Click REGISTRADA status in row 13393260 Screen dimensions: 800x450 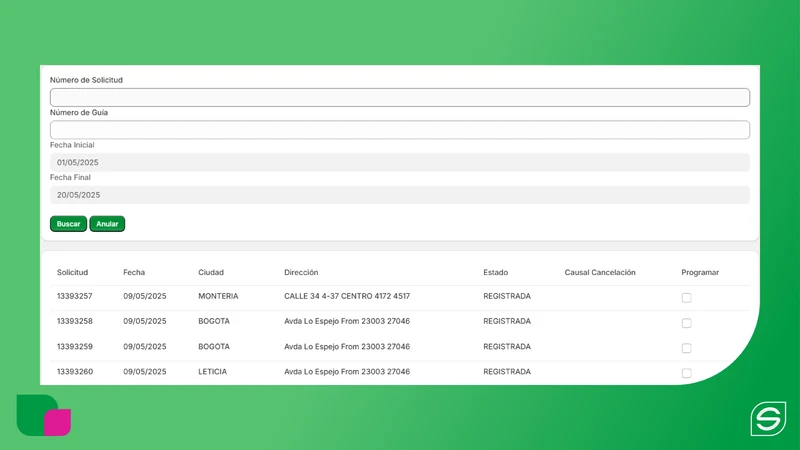tap(507, 371)
